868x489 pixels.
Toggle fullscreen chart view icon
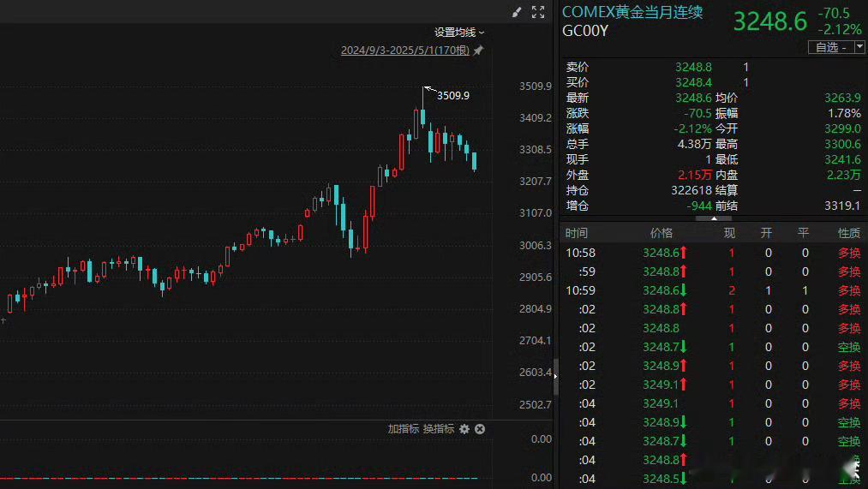tap(538, 12)
